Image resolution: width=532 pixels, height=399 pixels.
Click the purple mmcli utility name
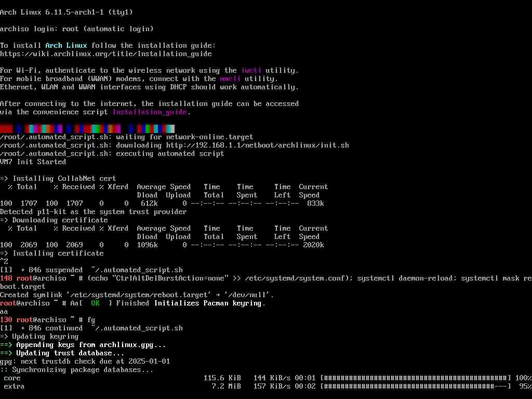[x=230, y=79]
